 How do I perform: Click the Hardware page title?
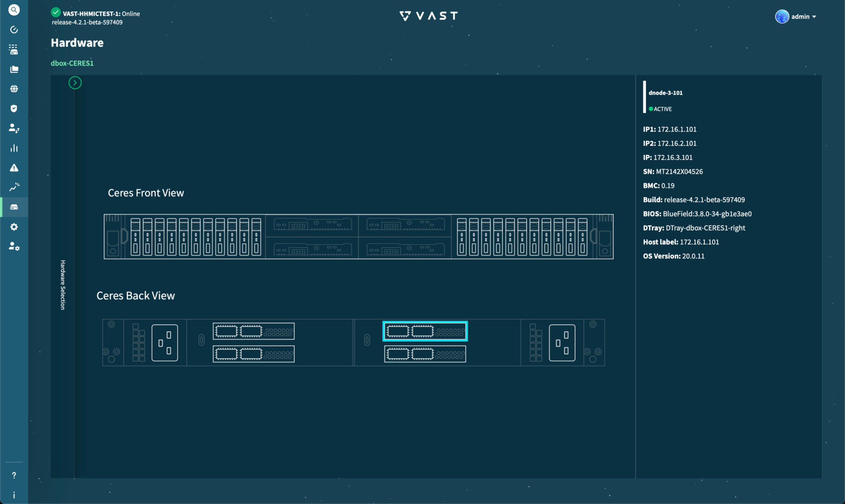pos(77,43)
